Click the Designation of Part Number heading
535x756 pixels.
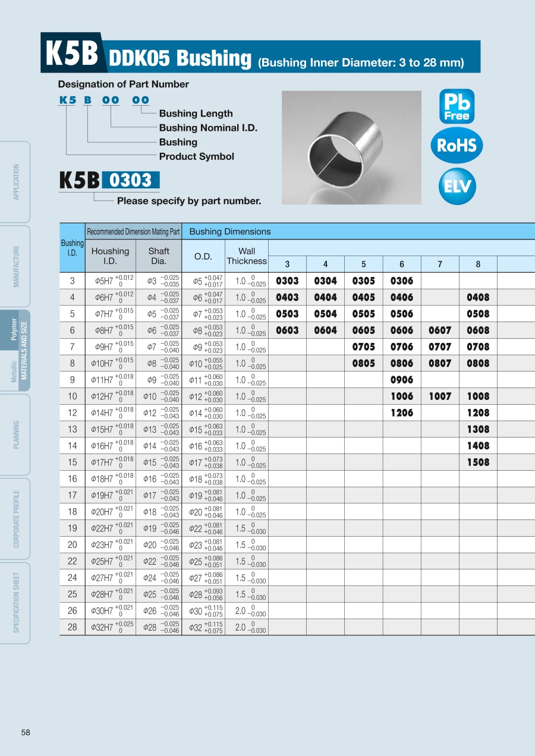(x=124, y=84)
